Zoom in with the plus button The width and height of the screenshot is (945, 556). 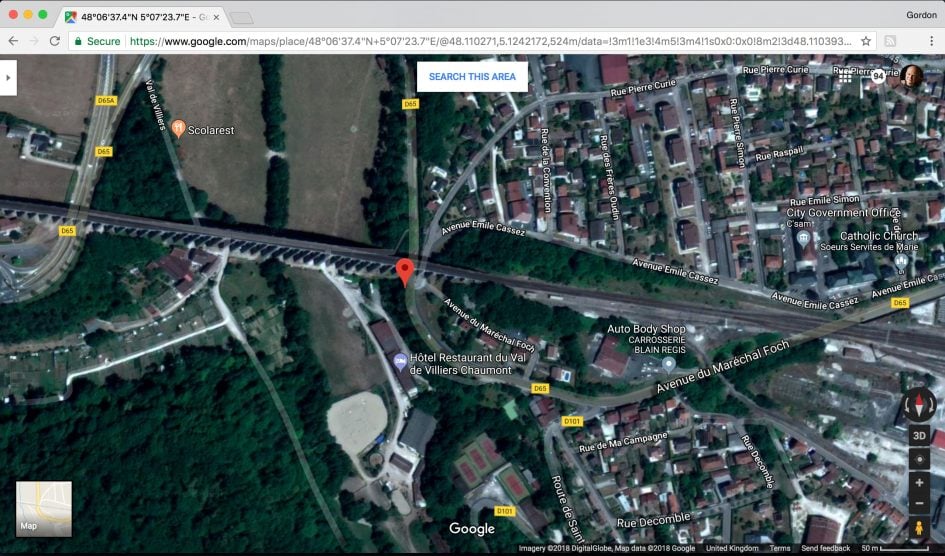click(919, 481)
